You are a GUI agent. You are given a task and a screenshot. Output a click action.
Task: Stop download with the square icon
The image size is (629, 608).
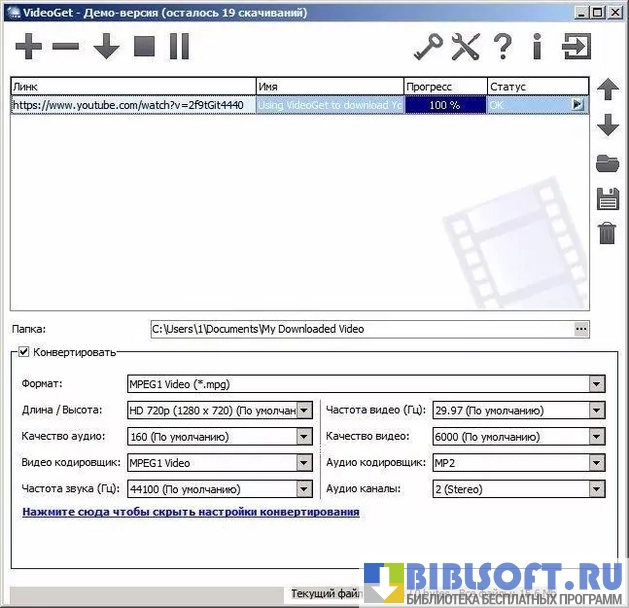145,46
